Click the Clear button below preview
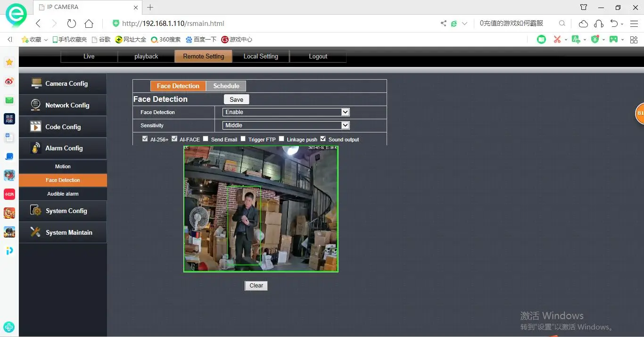Image resolution: width=644 pixels, height=337 pixels. (256, 286)
